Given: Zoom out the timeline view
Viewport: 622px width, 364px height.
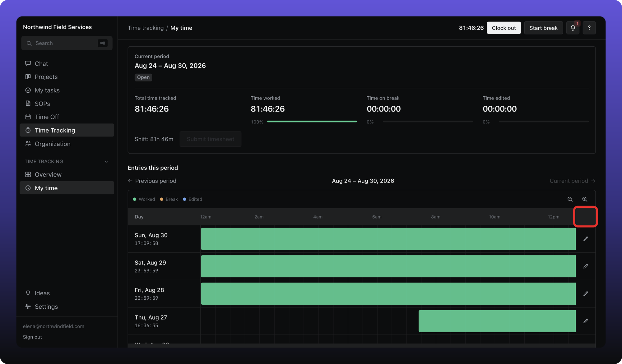Looking at the screenshot, I should tap(570, 199).
